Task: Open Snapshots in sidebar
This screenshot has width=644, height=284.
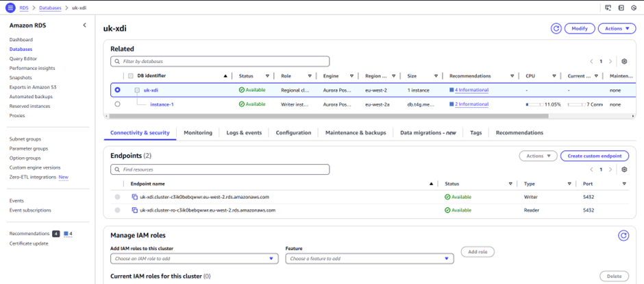Action: tap(21, 78)
